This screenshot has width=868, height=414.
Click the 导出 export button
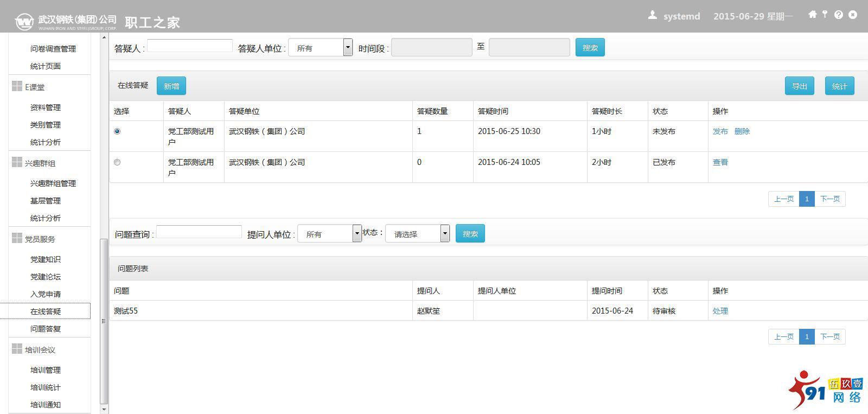click(799, 86)
